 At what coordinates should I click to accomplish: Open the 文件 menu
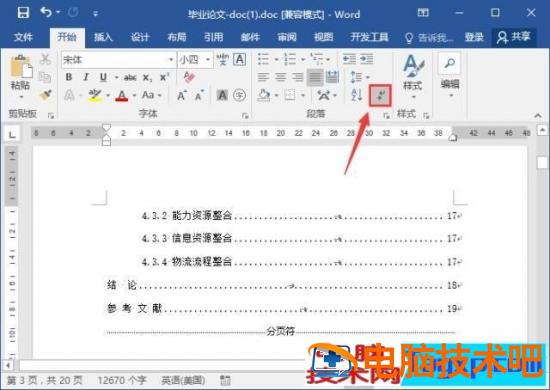point(23,37)
